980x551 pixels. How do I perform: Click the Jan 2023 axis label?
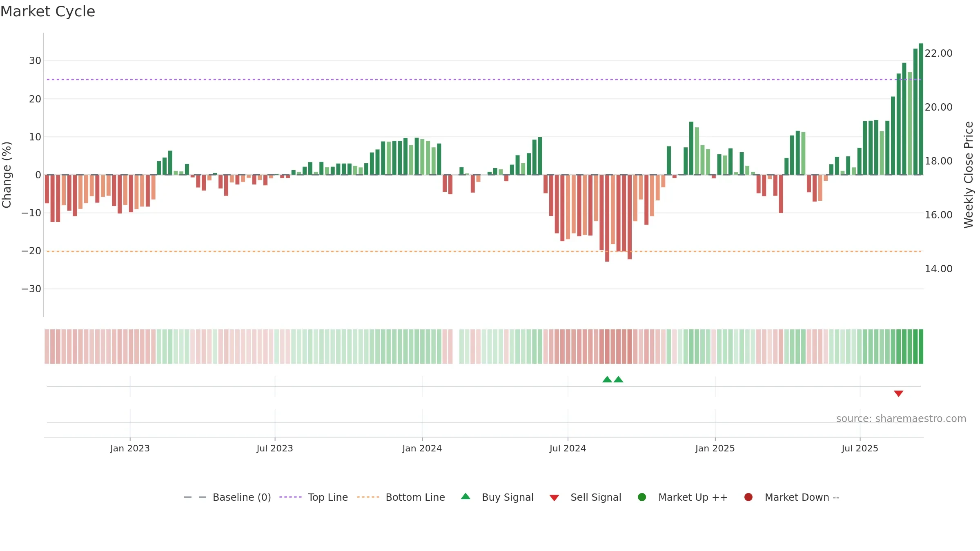(x=130, y=448)
